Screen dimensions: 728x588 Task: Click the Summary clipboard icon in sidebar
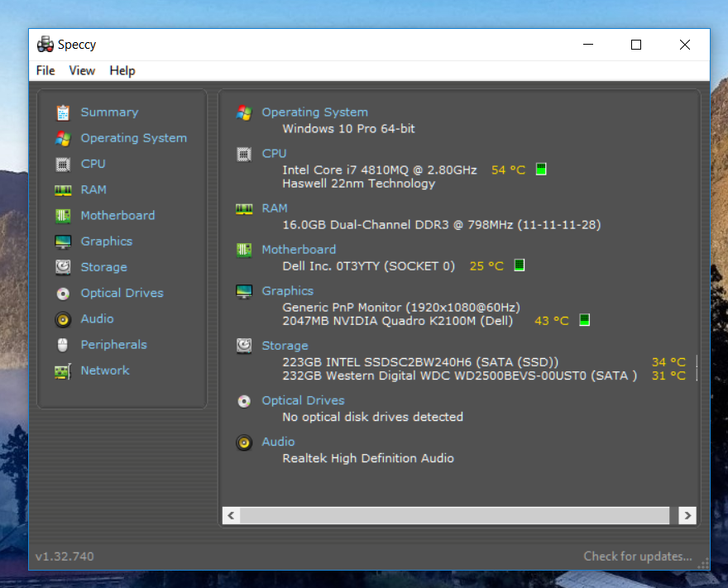coord(63,112)
